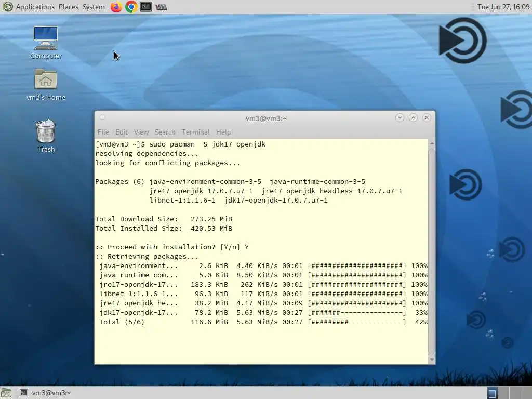
Task: Switch to the second workspace in switcher
Action: 503,393
